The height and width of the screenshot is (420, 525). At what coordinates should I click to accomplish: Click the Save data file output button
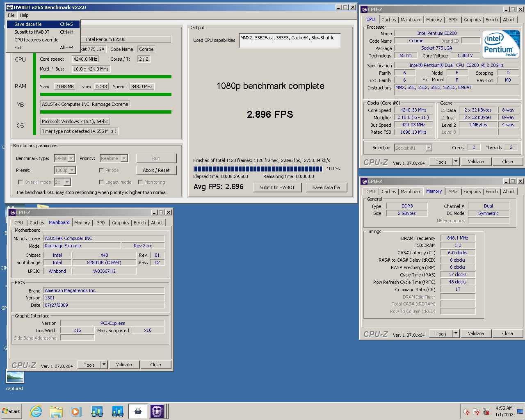click(x=326, y=187)
